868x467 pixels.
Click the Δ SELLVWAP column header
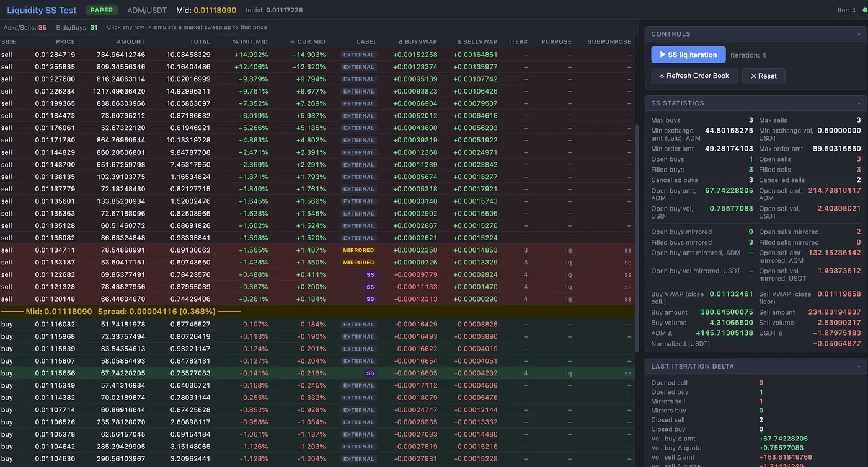[x=477, y=41]
